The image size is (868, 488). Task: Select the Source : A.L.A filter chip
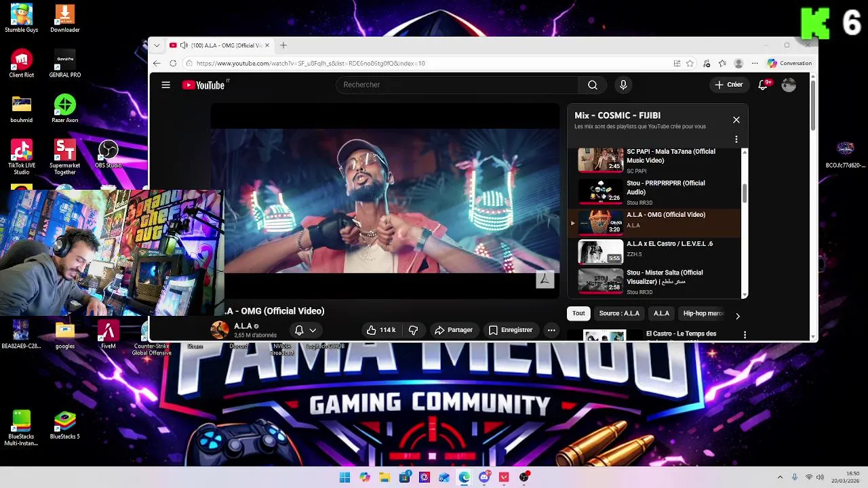619,313
